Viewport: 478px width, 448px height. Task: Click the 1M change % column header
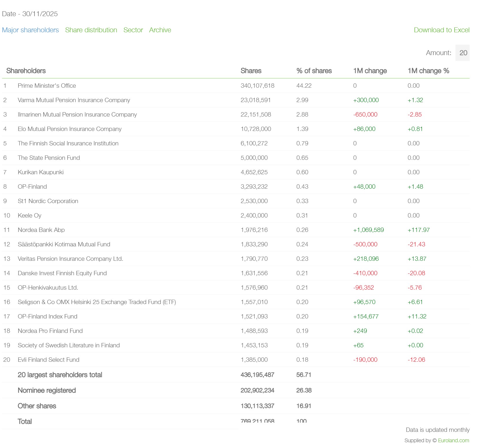click(x=428, y=71)
